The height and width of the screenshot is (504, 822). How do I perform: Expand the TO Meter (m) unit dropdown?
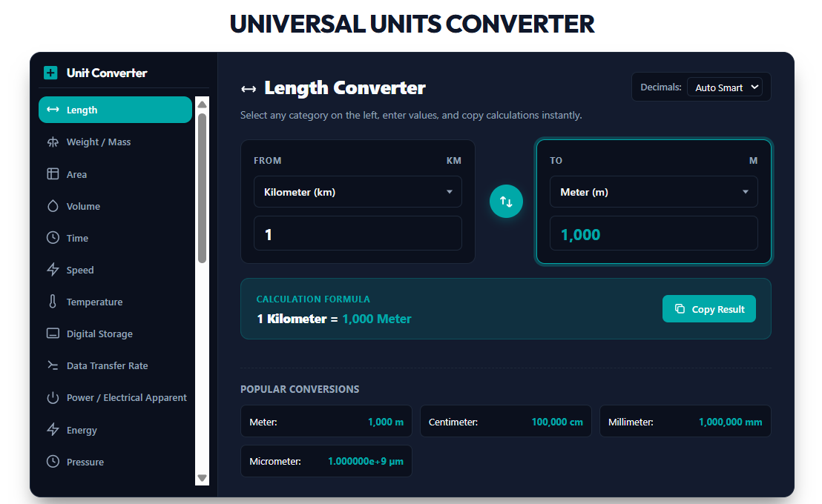pyautogui.click(x=654, y=192)
